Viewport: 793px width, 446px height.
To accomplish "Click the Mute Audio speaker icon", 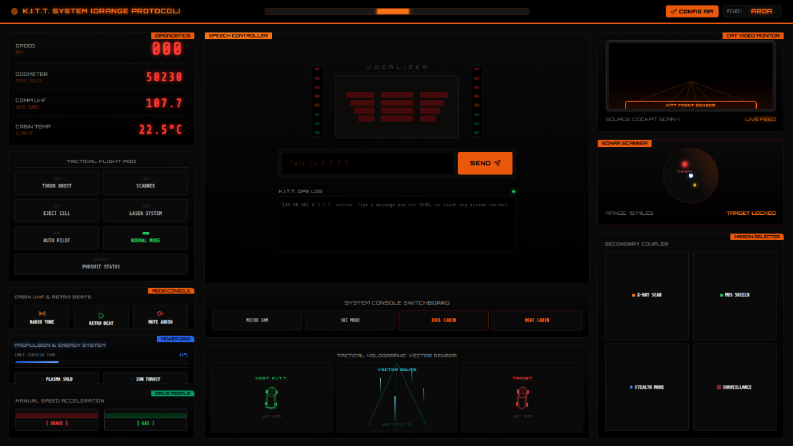I will click(160, 314).
